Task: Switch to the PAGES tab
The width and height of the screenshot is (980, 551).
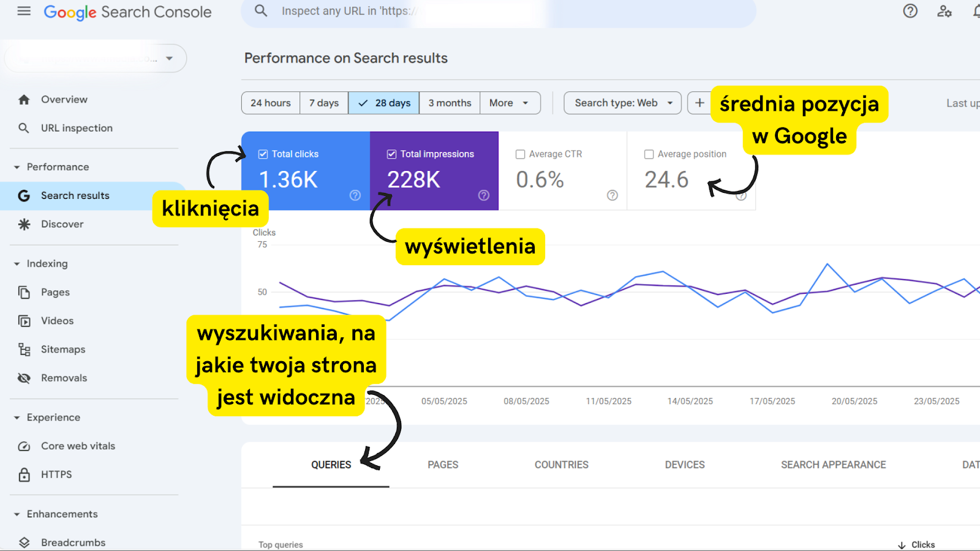Action: pos(443,465)
